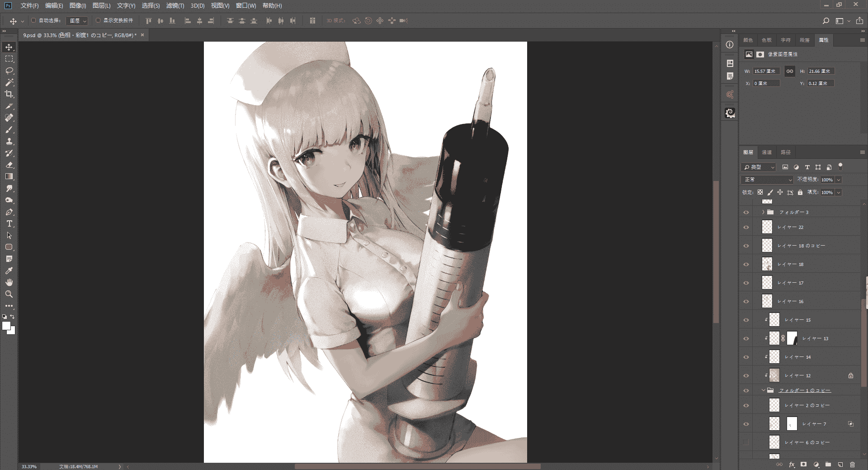Select the Move tool in the toolbar
This screenshot has width=868, height=470.
pyautogui.click(x=9, y=47)
